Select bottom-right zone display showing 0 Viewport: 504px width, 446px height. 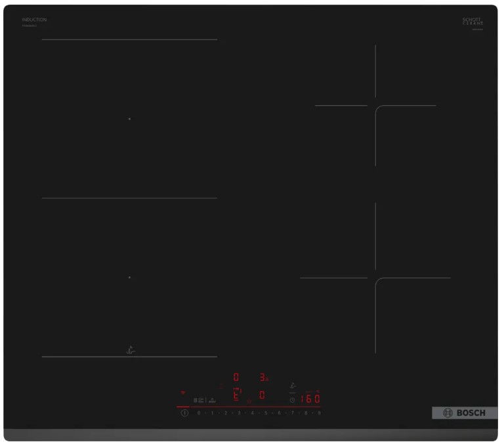(x=262, y=395)
